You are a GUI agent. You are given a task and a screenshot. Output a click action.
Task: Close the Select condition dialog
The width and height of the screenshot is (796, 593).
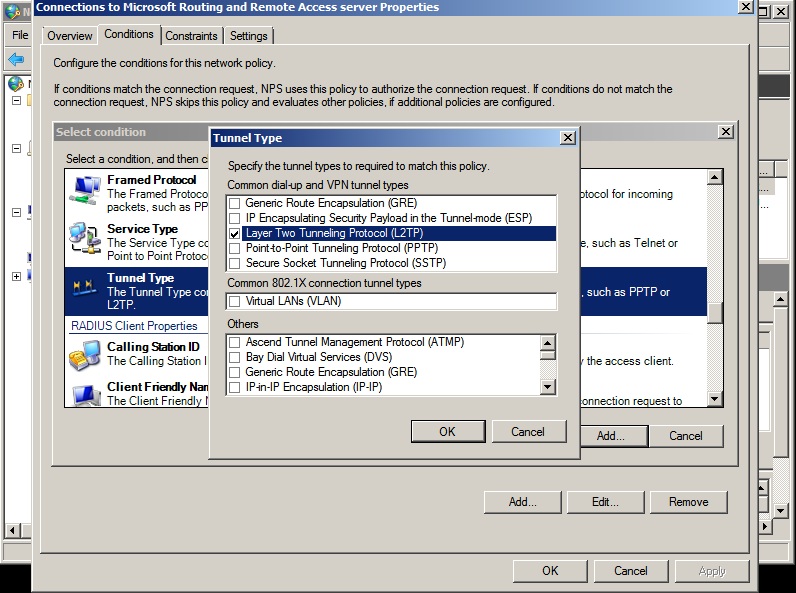click(x=726, y=131)
